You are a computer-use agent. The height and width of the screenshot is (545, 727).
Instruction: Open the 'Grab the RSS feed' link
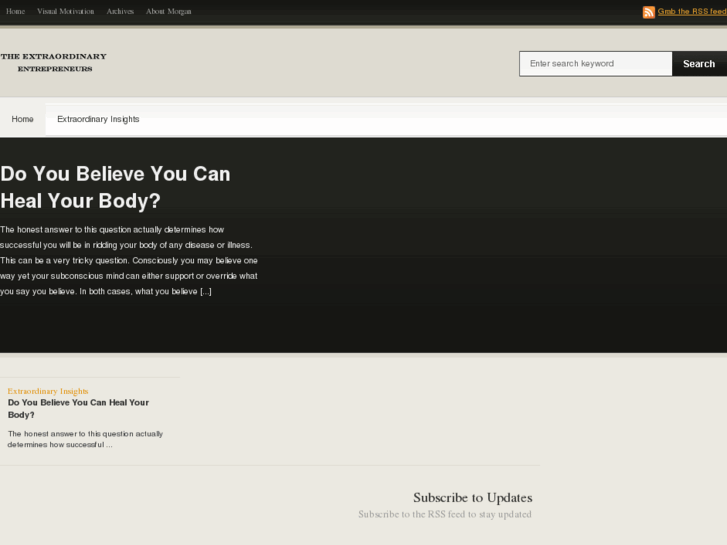[691, 12]
